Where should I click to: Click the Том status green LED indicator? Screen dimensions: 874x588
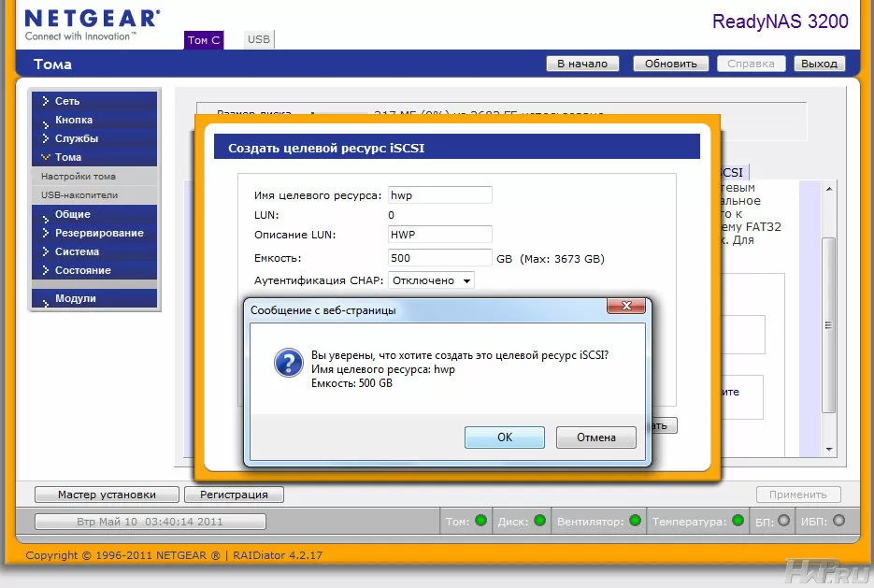click(480, 521)
